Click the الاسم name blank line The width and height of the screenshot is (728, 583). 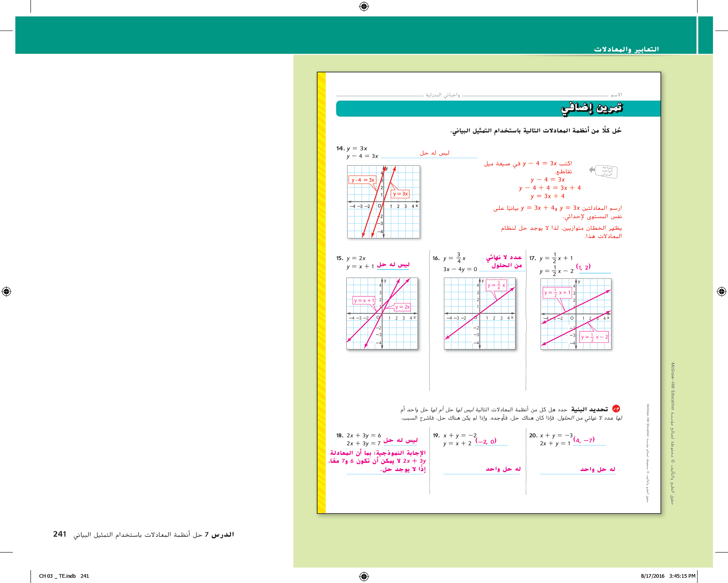click(535, 96)
